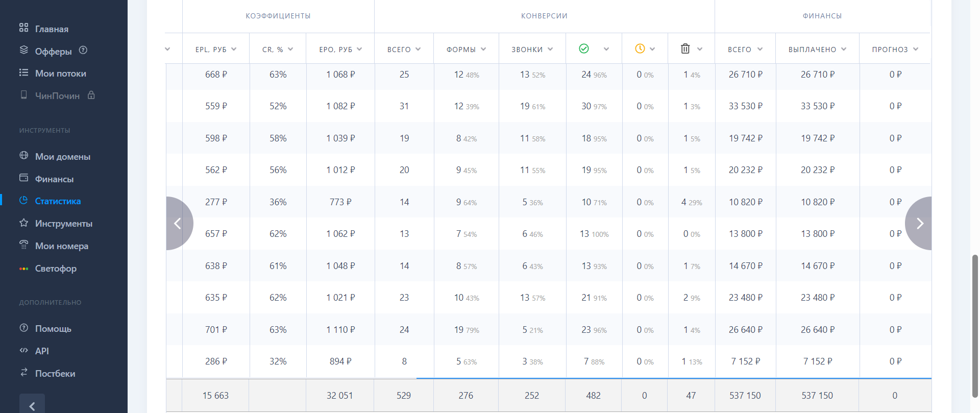Open the EPL, РУБ column sort dropdown
Screen dimensions: 980x413
234,49
